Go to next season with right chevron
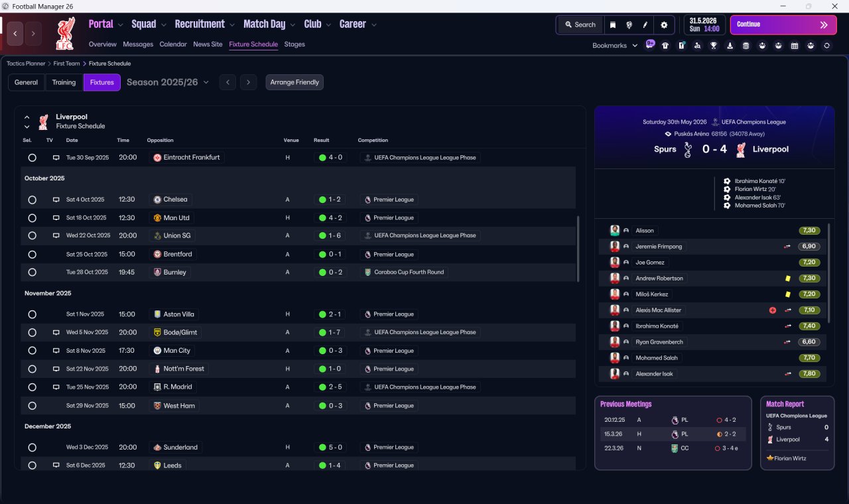 [248, 82]
